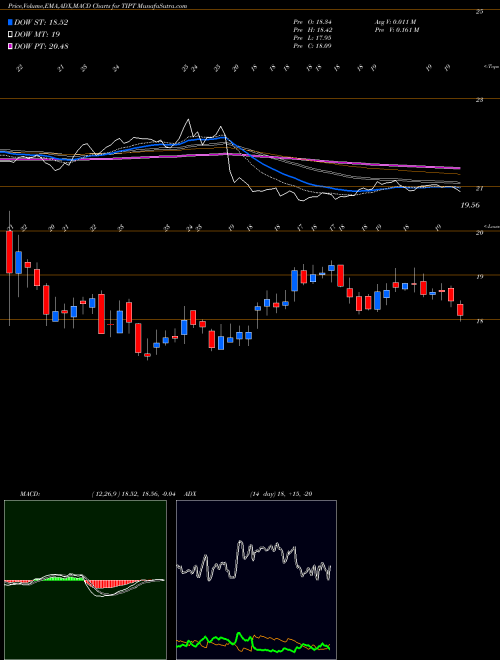Click the ADX '(14 day) 18, +15, -20' values

tap(280, 494)
